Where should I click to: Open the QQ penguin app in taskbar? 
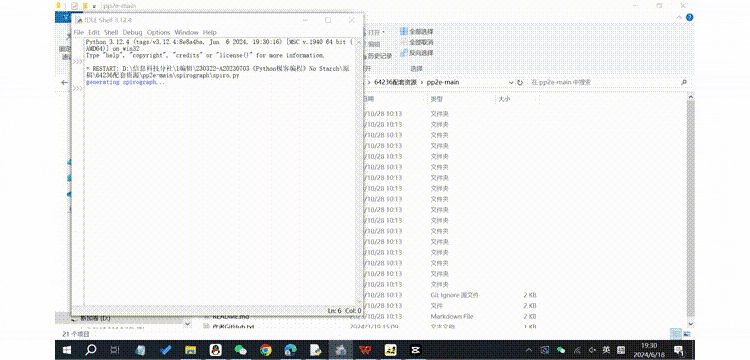[x=216, y=350]
